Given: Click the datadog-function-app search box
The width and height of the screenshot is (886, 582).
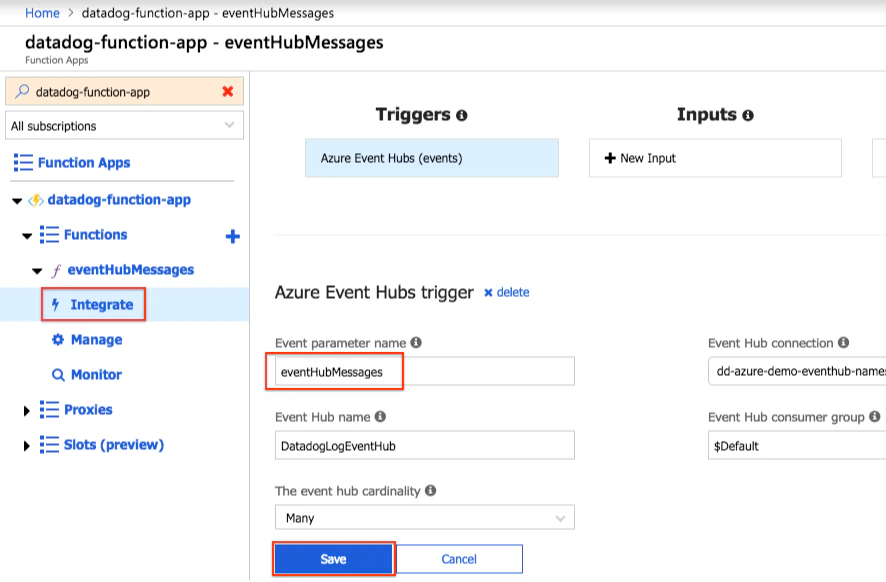Looking at the screenshot, I should pyautogui.click(x=124, y=92).
